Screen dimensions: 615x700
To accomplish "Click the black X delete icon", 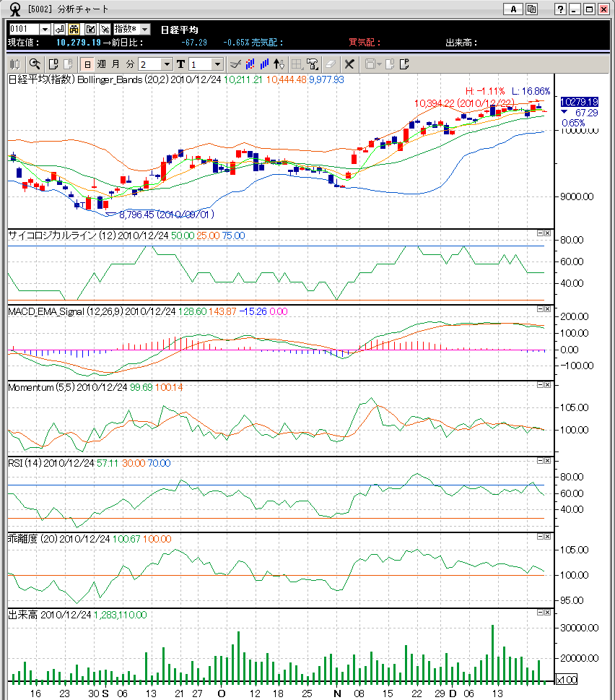I will click(x=349, y=64).
